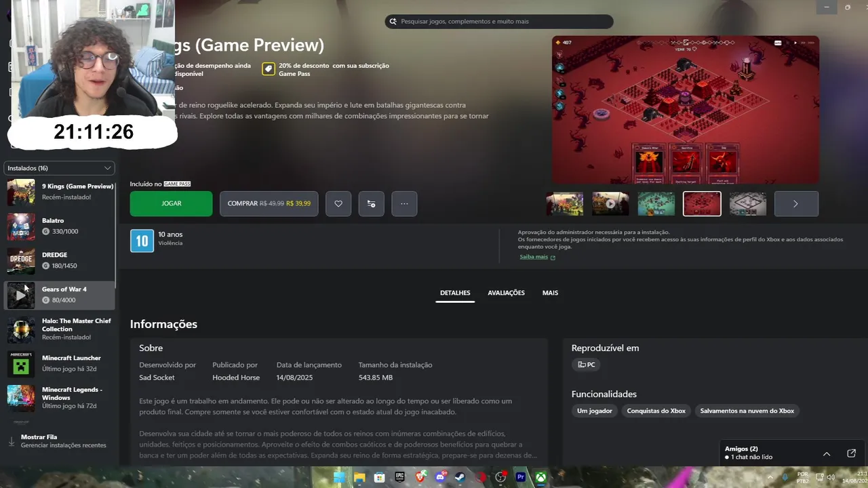Select the gray fifth screenshot thumbnail
The height and width of the screenshot is (488, 868).
click(747, 203)
